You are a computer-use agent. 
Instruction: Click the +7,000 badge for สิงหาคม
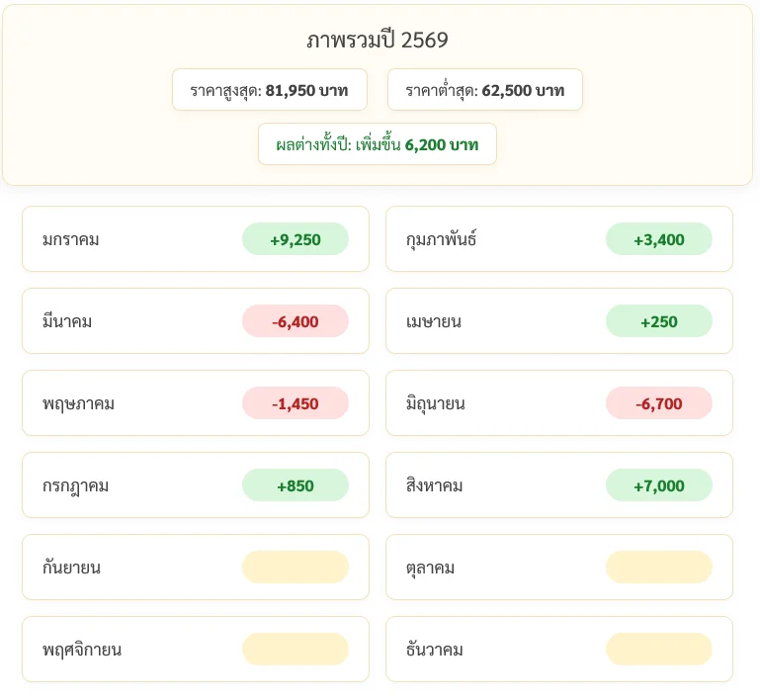tap(658, 484)
